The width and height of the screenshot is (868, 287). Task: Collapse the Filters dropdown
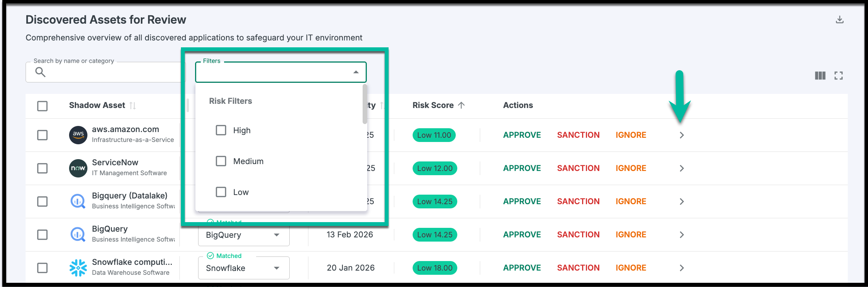pos(356,72)
